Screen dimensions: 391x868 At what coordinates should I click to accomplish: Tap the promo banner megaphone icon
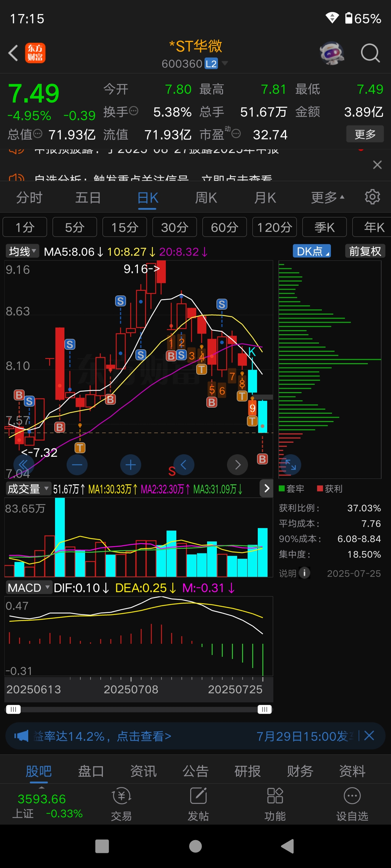pos(21,736)
